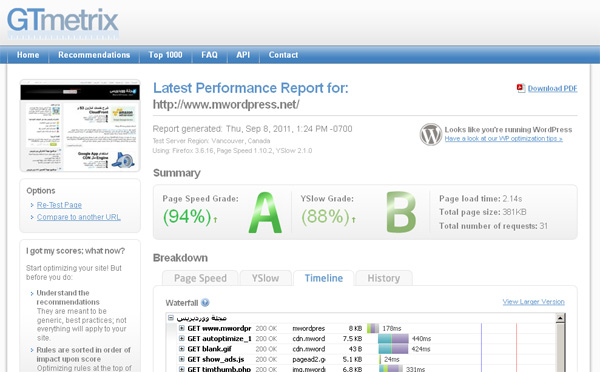Click the Understand the recommendations item

tap(68, 297)
